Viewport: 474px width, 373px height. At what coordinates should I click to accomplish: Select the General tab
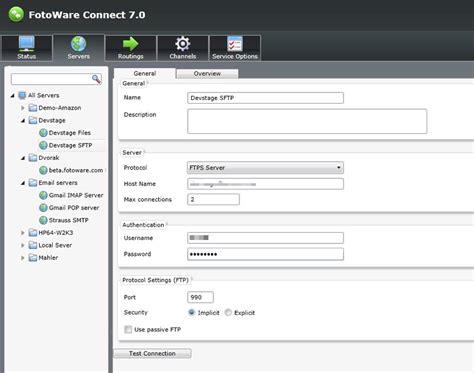tap(145, 73)
